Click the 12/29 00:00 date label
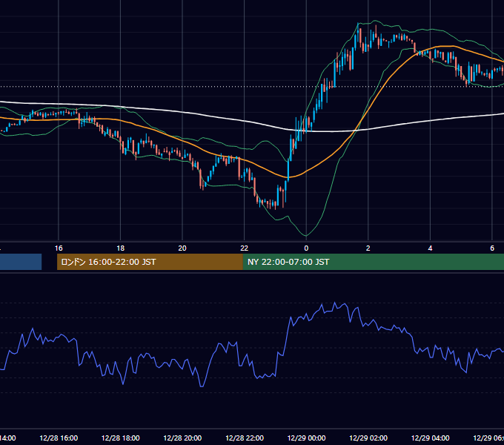This screenshot has height=445, width=504. point(306,438)
